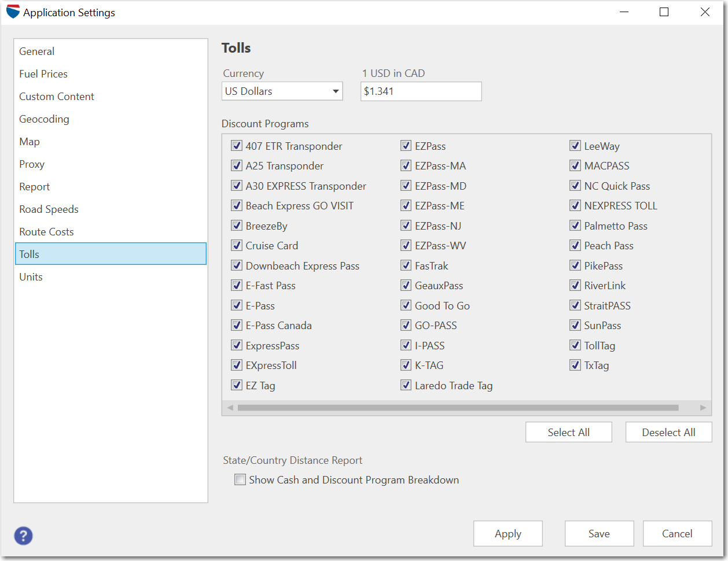
Task: Switch to Map settings
Action: (111, 142)
